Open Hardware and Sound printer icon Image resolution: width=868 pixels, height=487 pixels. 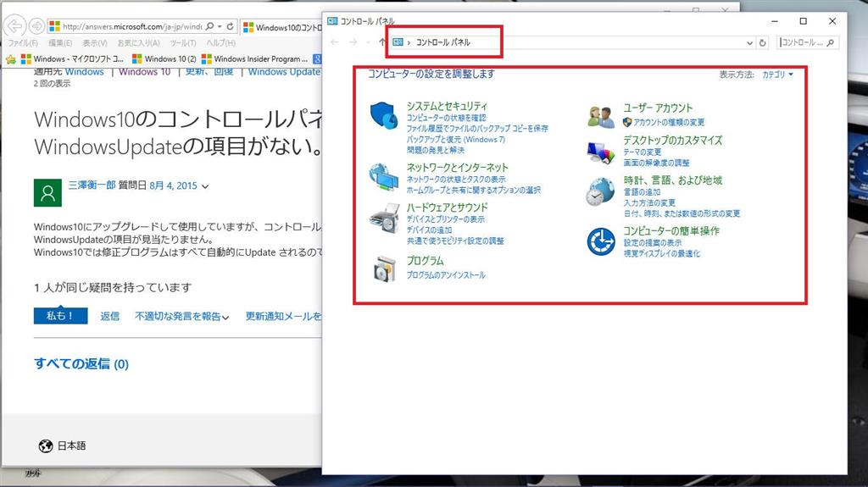384,218
